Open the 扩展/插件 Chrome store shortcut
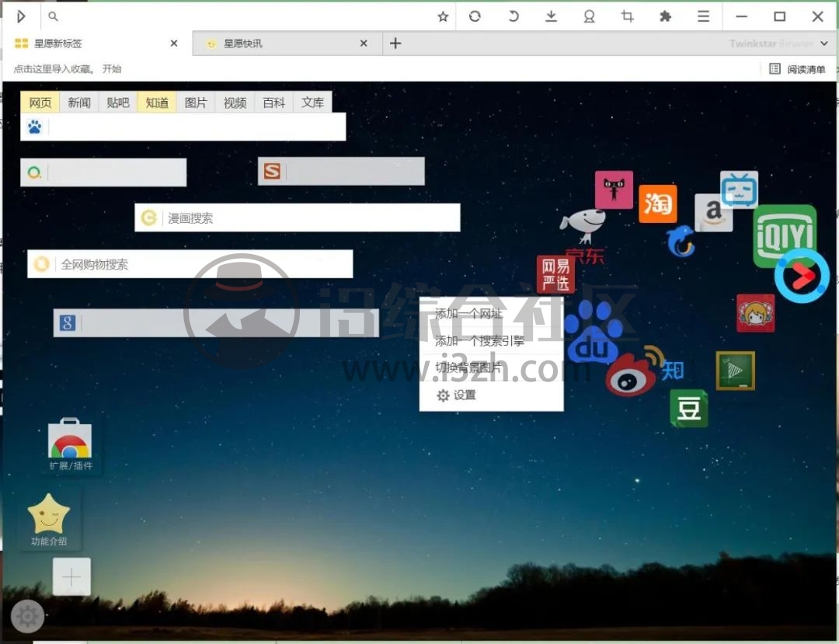This screenshot has width=839, height=644. [x=70, y=445]
